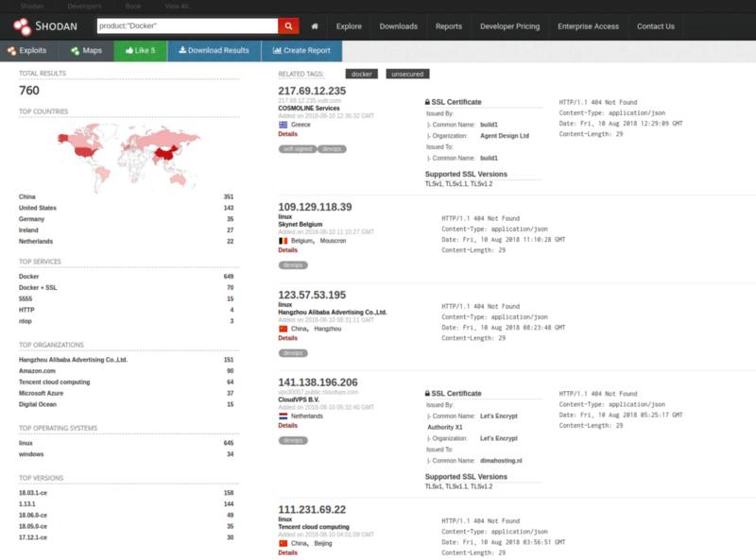Open the Downloads menu item
The image size is (756, 560).
(x=398, y=26)
